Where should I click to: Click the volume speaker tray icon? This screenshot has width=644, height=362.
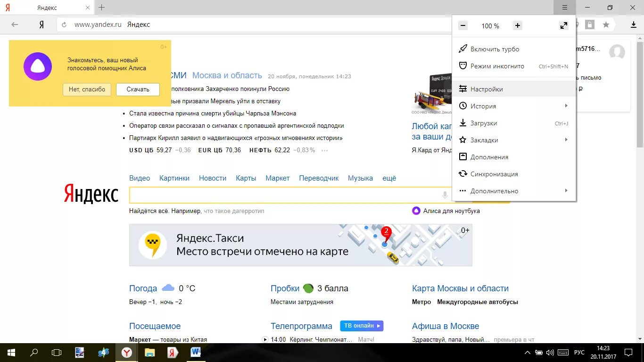coord(550,353)
